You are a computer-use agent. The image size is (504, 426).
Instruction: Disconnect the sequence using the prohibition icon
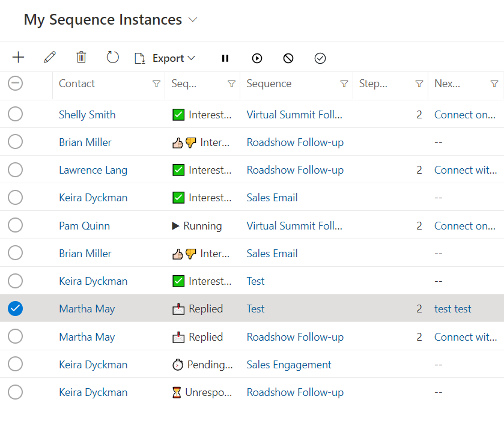pos(288,58)
